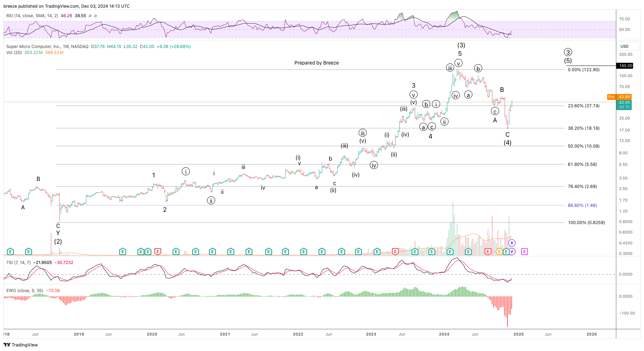
Task: Click the first red earnings marker near 2020
Action: [x=158, y=251]
